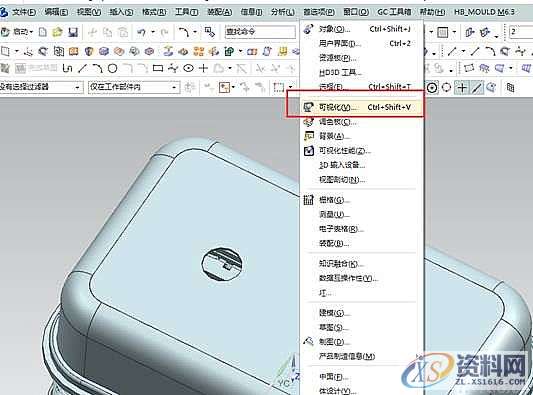Select the sketch Circle tool icon
The image size is (533, 395).
[x=113, y=69]
